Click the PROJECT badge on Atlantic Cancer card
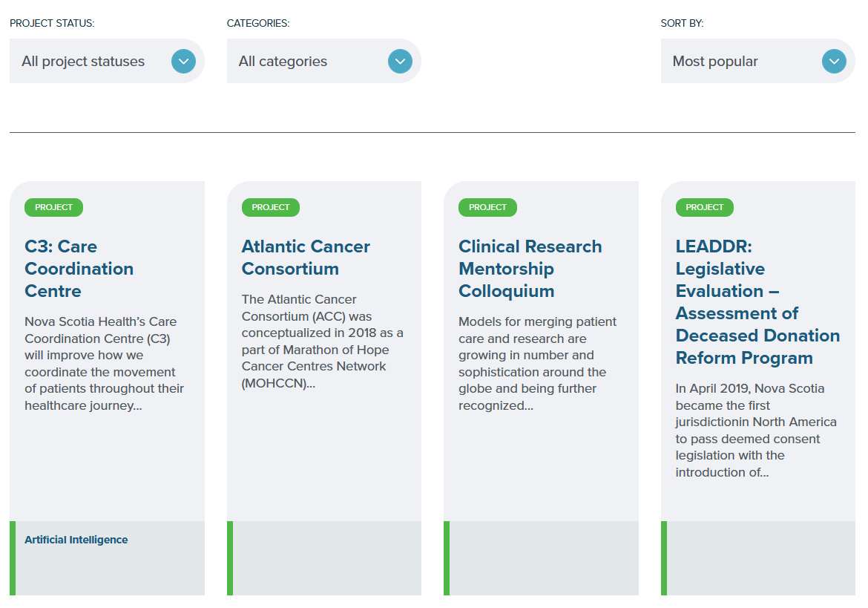 click(271, 207)
